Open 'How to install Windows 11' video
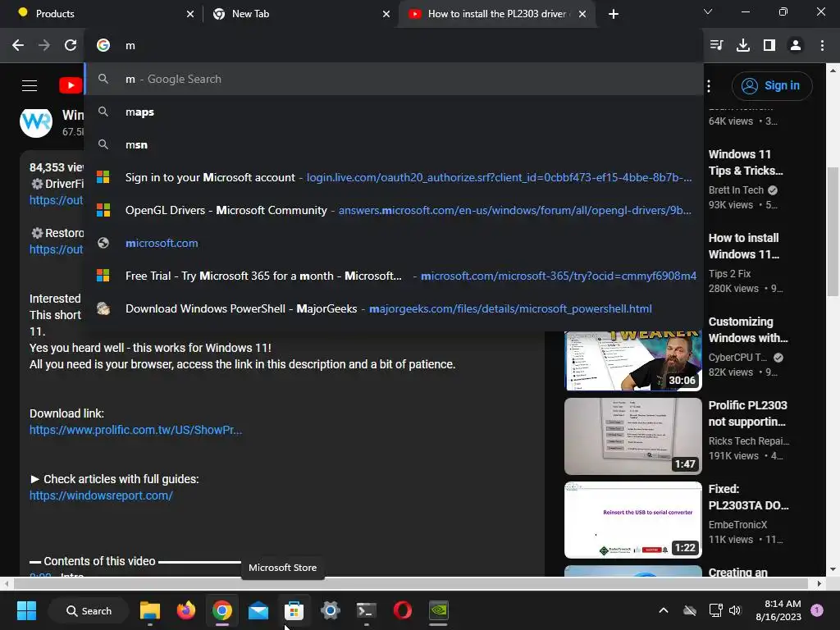Image resolution: width=840 pixels, height=630 pixels. tap(744, 246)
